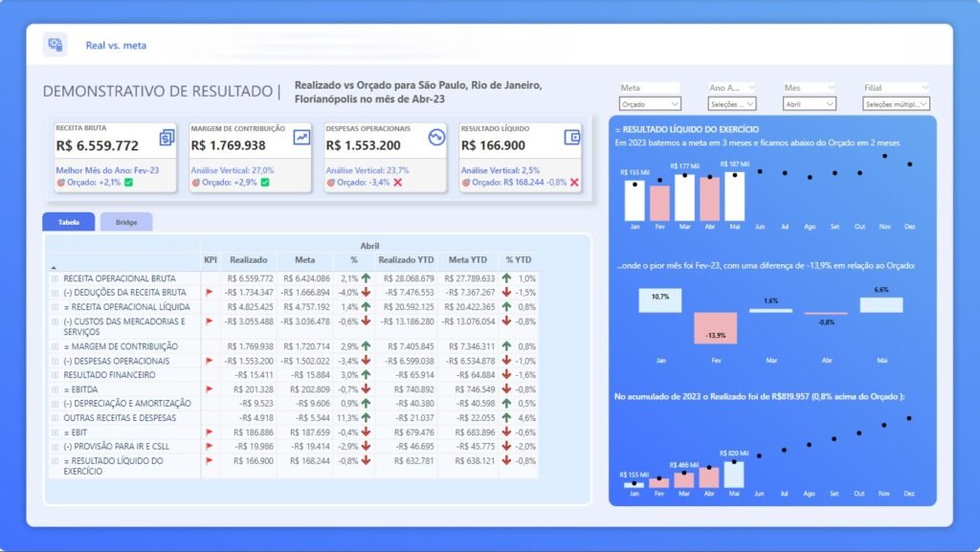
Task: Click the Real vs. meta title link
Action: coord(116,45)
